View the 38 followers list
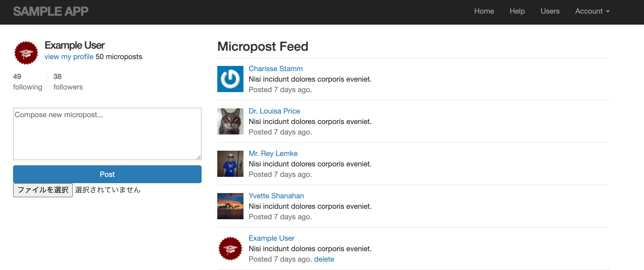The image size is (644, 270). (68, 82)
